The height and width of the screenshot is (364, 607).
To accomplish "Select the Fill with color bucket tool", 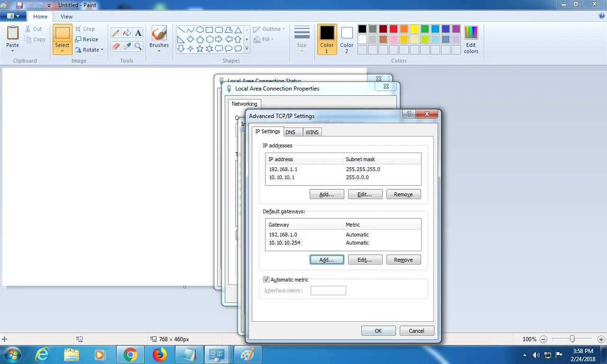I will point(127,33).
